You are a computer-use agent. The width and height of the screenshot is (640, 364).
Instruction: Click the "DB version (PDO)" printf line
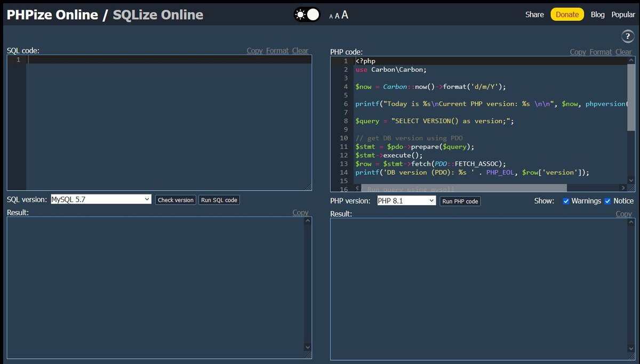[473, 172]
